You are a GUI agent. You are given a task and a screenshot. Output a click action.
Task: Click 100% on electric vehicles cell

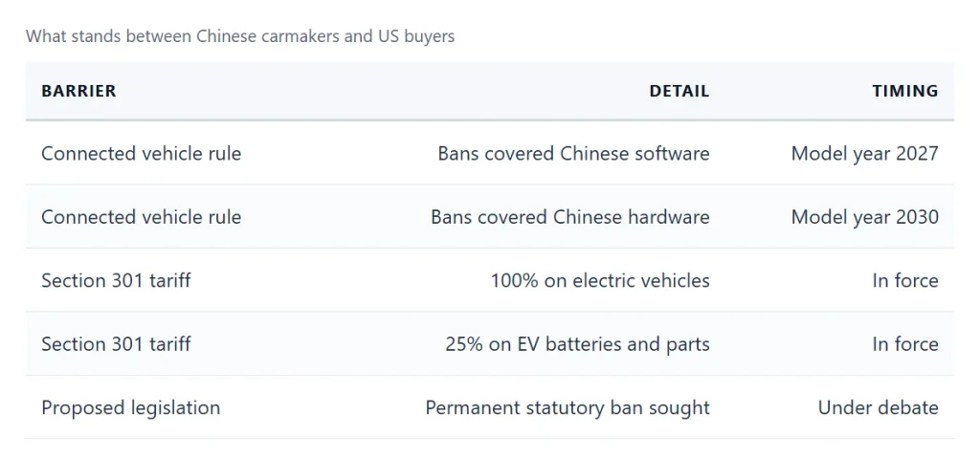[x=600, y=280]
